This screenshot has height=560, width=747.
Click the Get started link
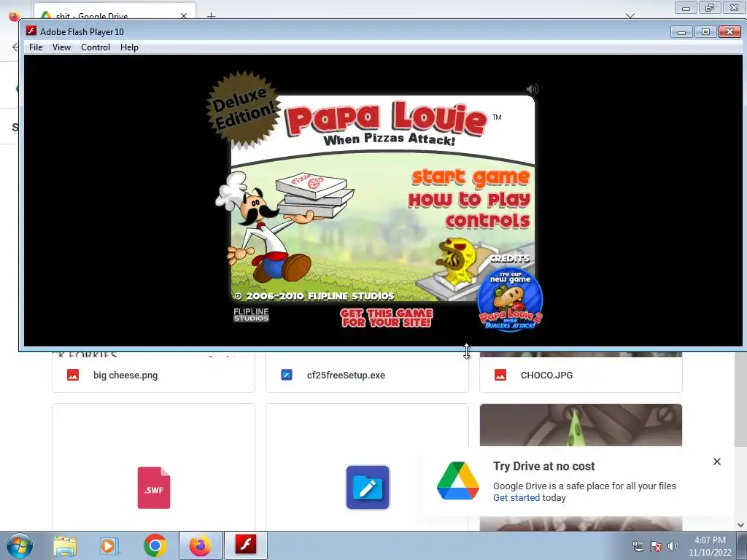pos(516,497)
